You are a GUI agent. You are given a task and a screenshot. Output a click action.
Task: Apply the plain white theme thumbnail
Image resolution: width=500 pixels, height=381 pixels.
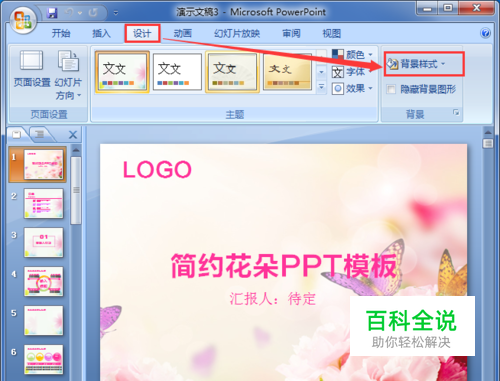pyautogui.click(x=177, y=72)
